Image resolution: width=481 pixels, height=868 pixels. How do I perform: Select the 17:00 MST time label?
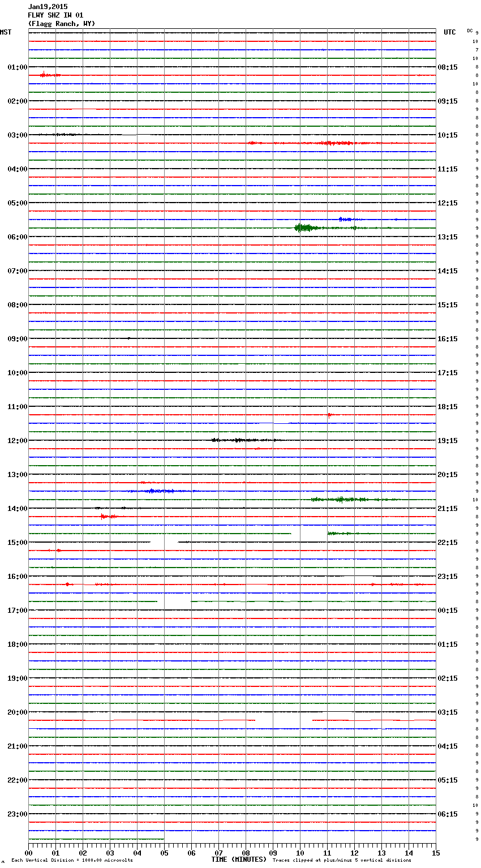point(17,611)
